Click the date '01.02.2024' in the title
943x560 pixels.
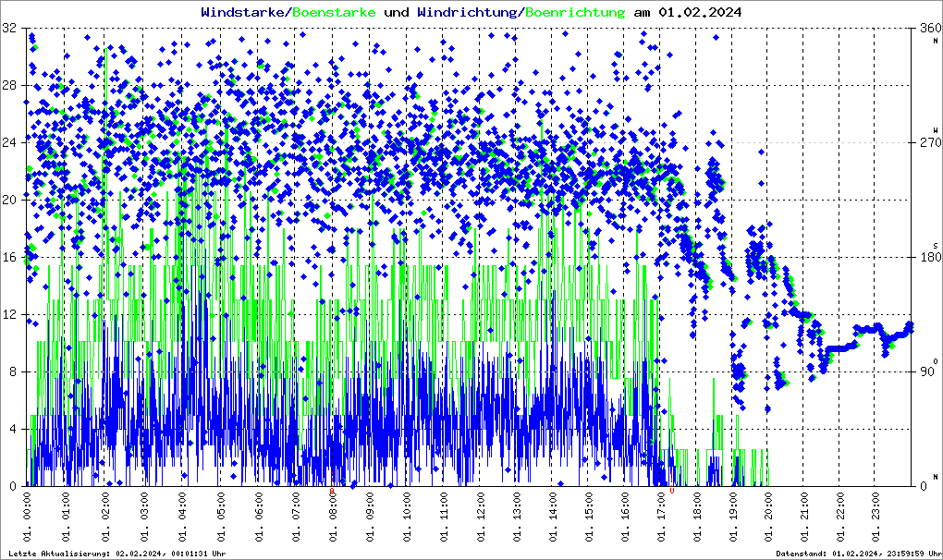(698, 12)
